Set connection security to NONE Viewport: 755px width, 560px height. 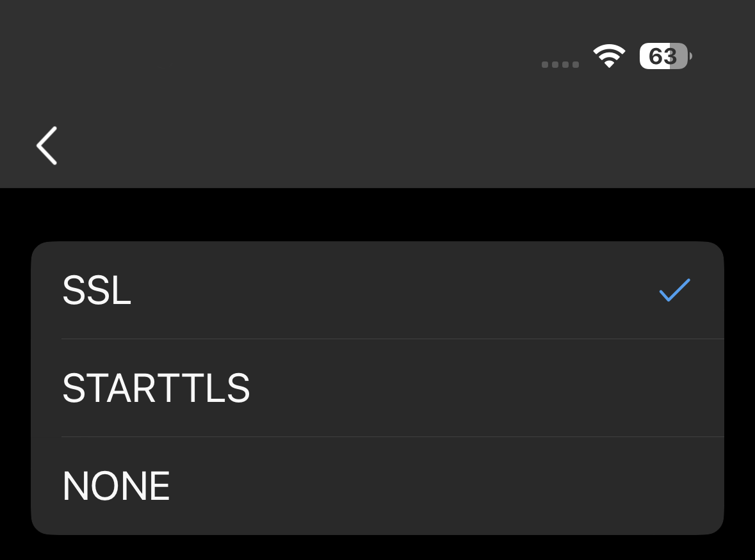378,486
